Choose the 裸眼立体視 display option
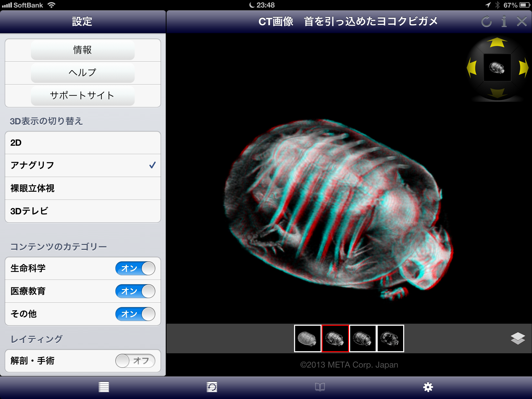Screen dimensions: 532x399 [83, 188]
